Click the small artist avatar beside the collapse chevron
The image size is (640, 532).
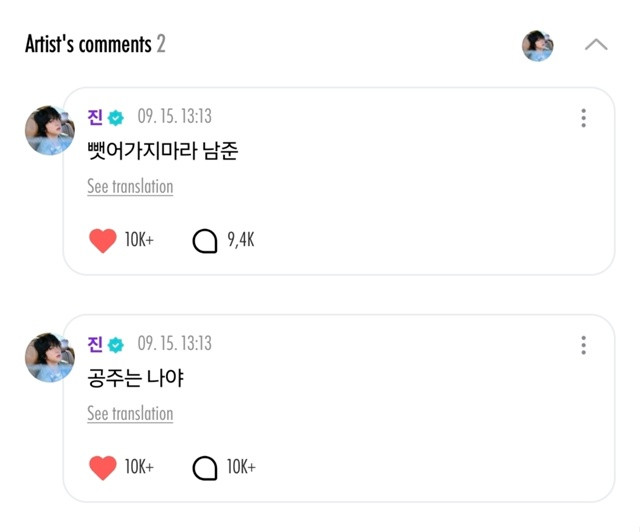538,45
